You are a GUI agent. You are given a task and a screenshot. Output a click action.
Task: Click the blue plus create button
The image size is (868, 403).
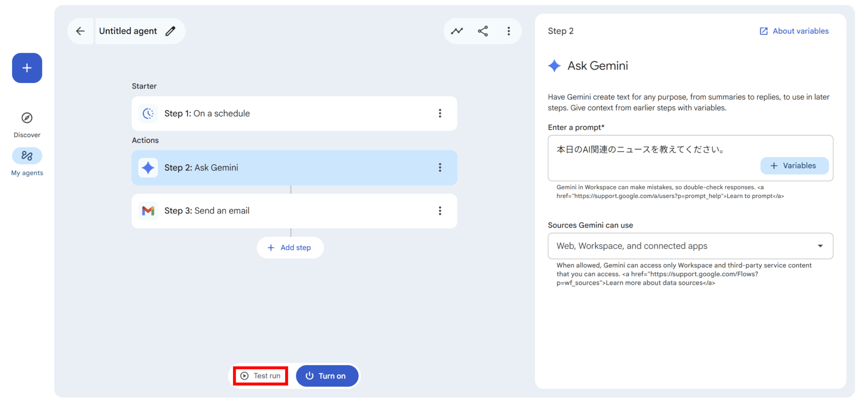tap(27, 68)
